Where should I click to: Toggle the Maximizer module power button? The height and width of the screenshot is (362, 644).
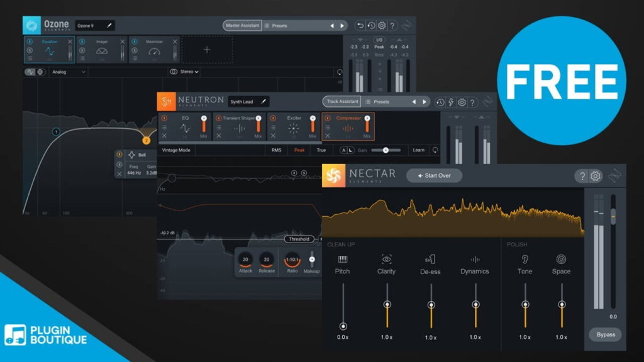pyautogui.click(x=135, y=41)
